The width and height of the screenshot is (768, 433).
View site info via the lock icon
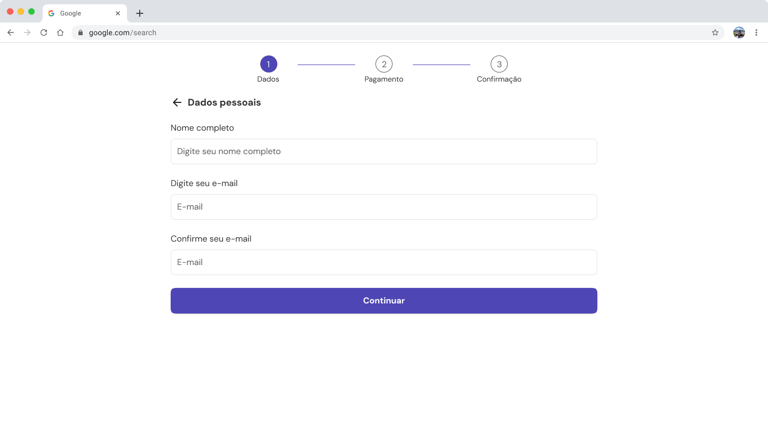coord(81,33)
